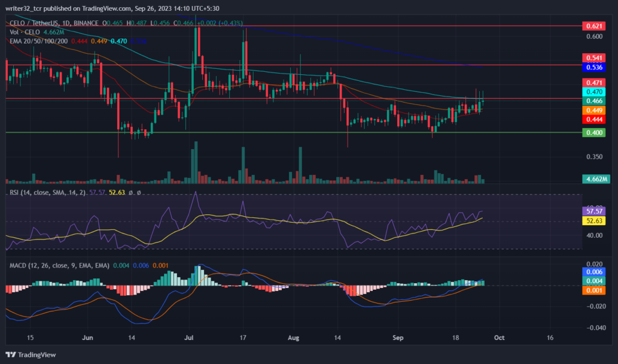Click the blue 0.006 MACD axis label
Screen dimensions: 618x364
pos(594,272)
